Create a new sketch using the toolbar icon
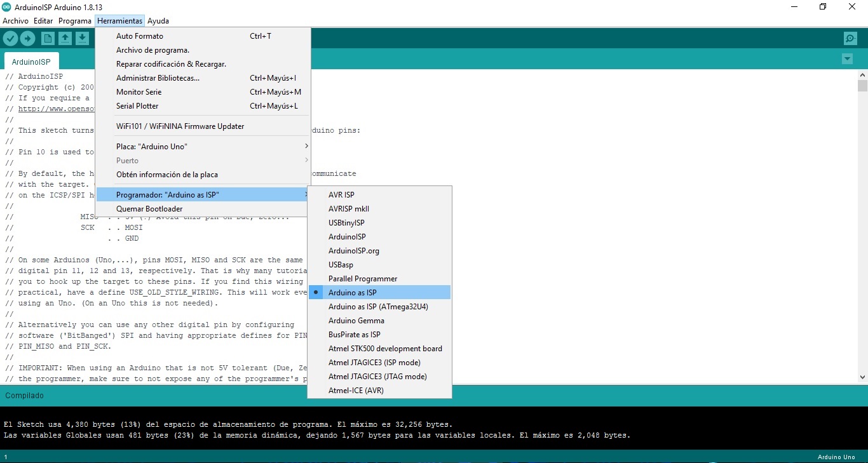Viewport: 868px width, 463px height. click(x=48, y=38)
